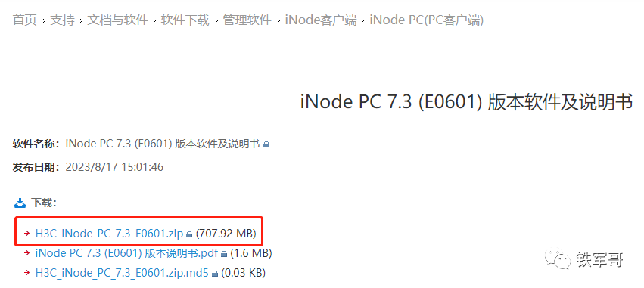Click lock icon next to 软件名称 title
Viewport: 644px width, 288px height.
pos(266,145)
